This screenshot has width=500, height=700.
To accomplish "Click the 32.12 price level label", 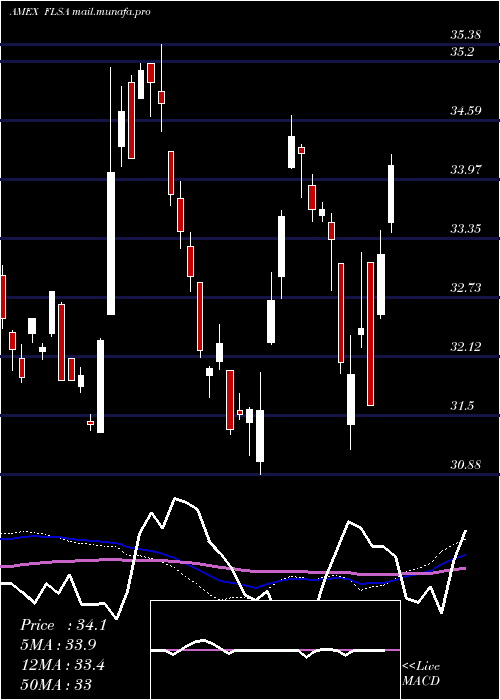I will click(x=466, y=346).
